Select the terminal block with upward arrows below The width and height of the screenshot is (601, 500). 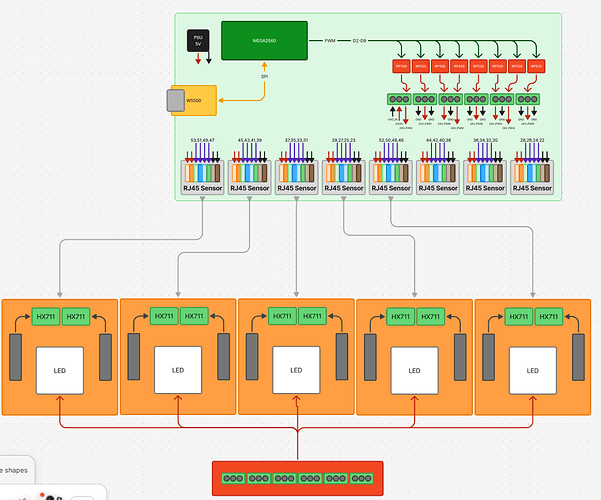coord(399,99)
